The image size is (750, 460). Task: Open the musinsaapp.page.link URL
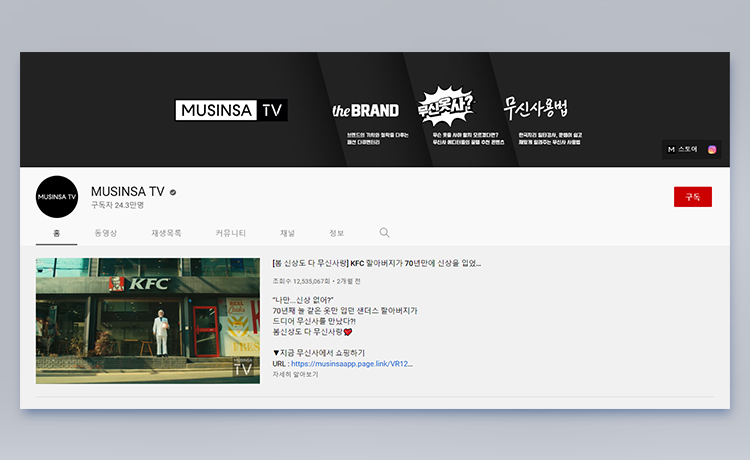[352, 364]
